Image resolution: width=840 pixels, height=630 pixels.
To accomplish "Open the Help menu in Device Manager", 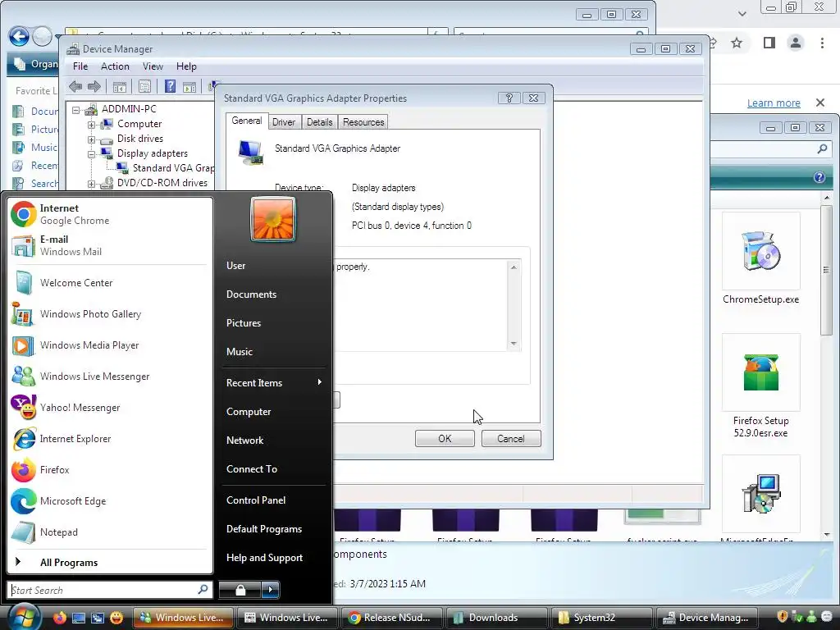I will [x=186, y=66].
